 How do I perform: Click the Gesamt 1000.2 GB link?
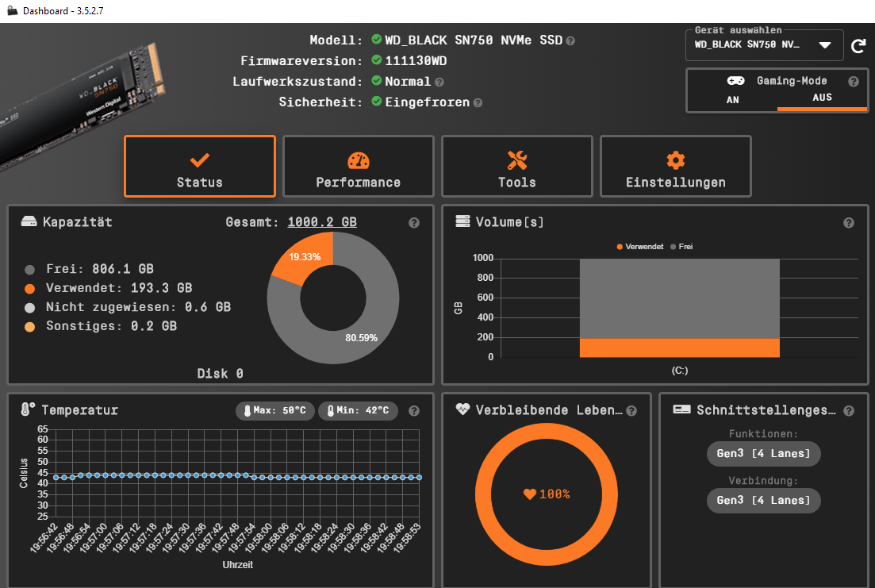[322, 222]
